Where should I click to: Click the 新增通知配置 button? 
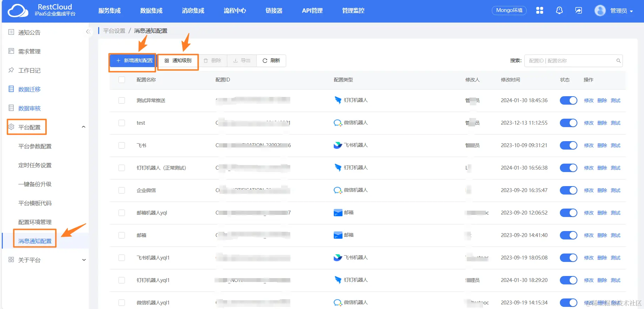(133, 61)
